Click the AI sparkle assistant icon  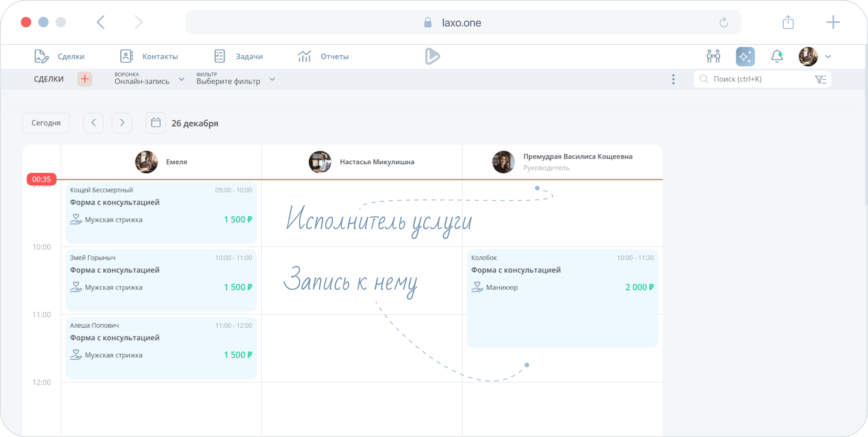pos(745,56)
